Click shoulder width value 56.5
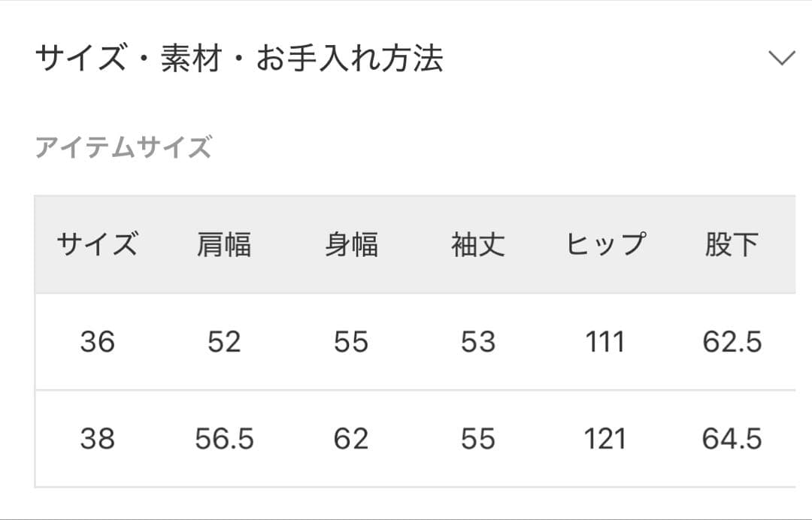The image size is (812, 520). (x=224, y=439)
